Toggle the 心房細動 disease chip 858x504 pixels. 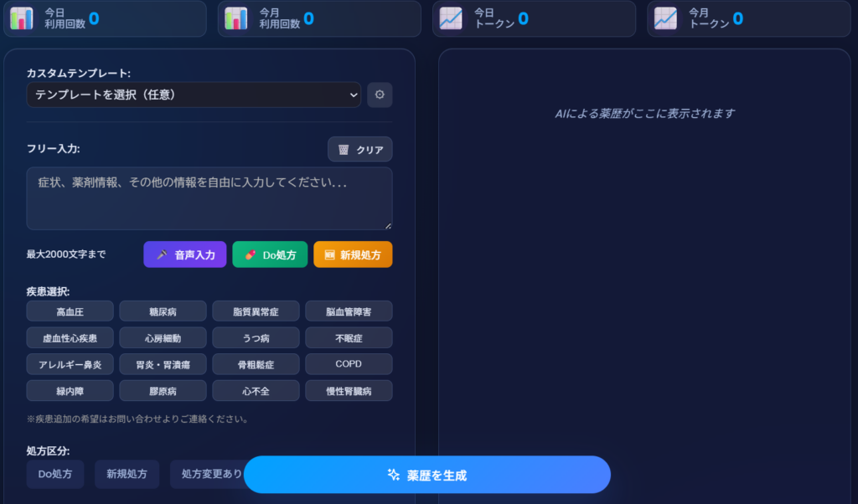point(163,338)
